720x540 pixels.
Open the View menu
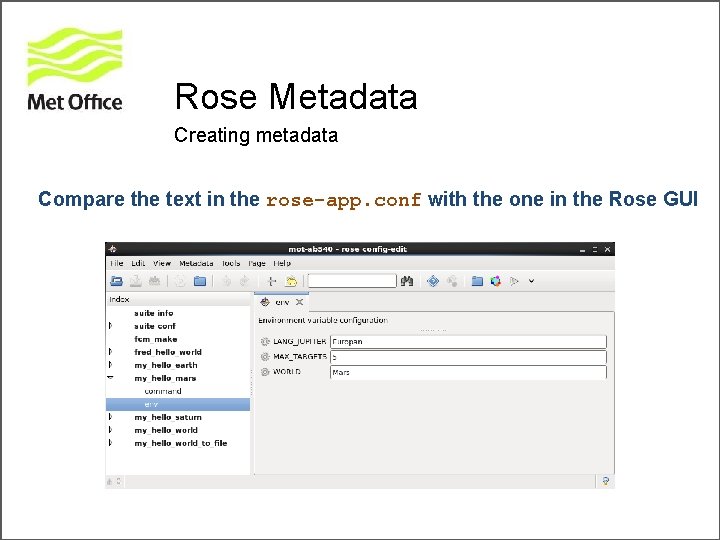162,263
